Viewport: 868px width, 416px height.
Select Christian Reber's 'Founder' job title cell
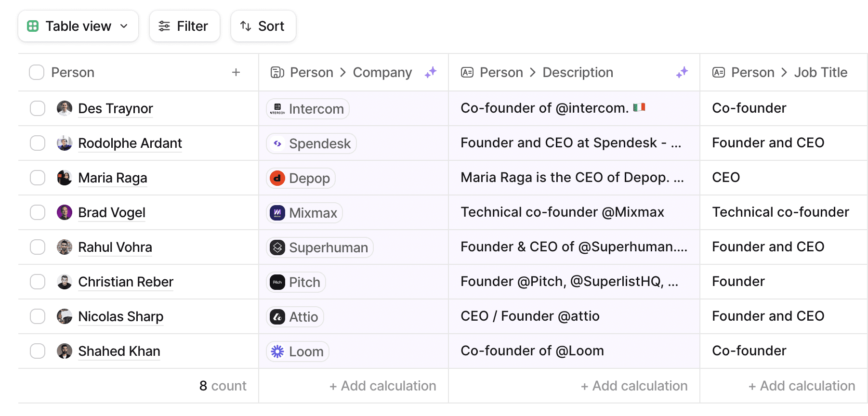pos(784,282)
